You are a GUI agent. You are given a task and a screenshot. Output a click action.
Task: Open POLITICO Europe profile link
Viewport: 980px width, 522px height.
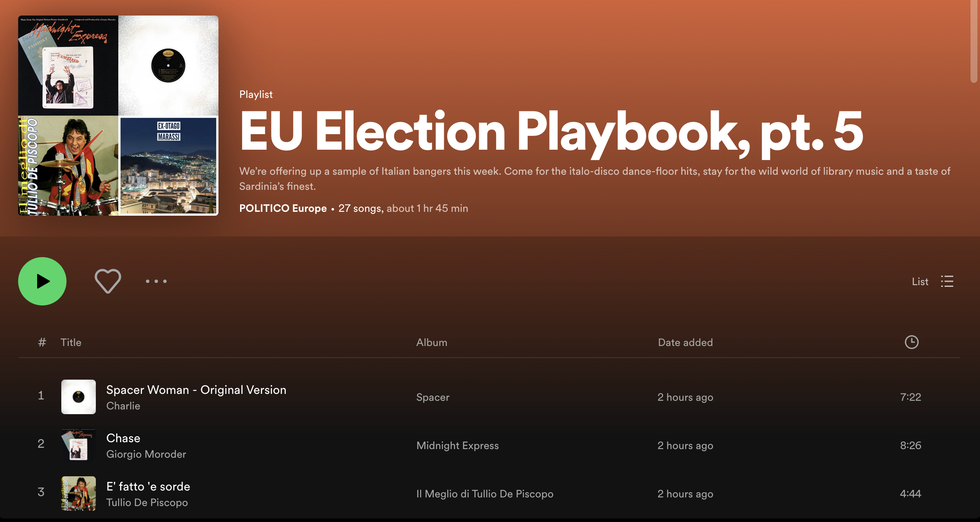[283, 208]
